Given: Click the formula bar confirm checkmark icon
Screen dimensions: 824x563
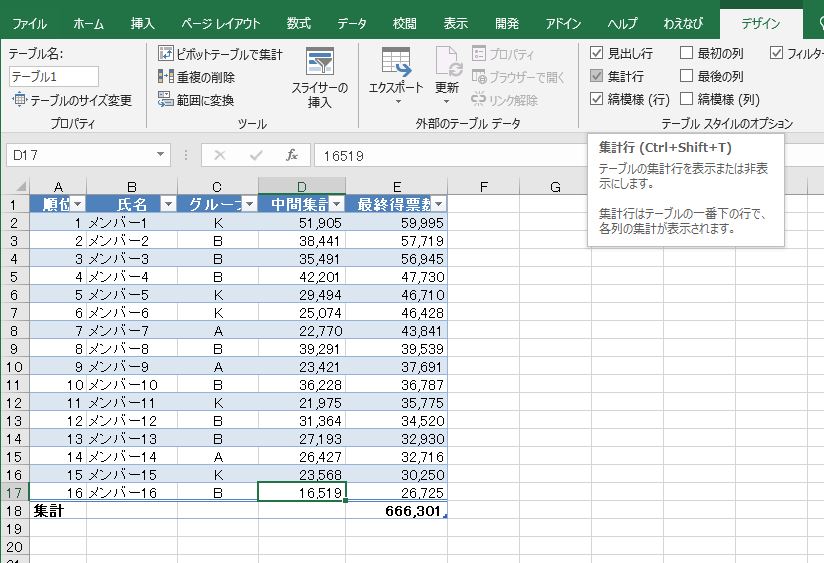Looking at the screenshot, I should pyautogui.click(x=256, y=155).
